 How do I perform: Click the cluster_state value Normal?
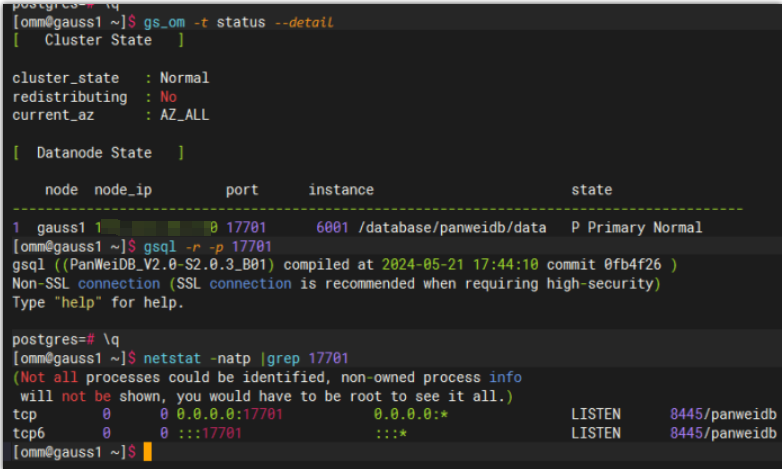tap(184, 78)
